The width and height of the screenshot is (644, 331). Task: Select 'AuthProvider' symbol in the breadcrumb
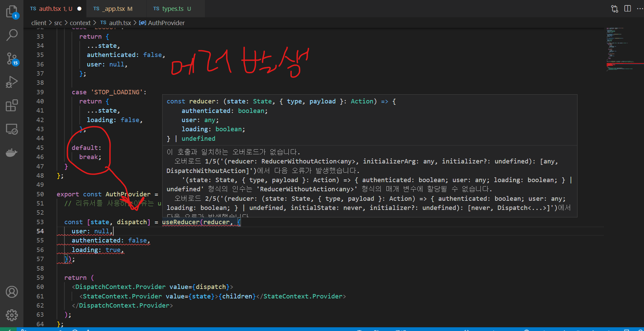[162, 23]
